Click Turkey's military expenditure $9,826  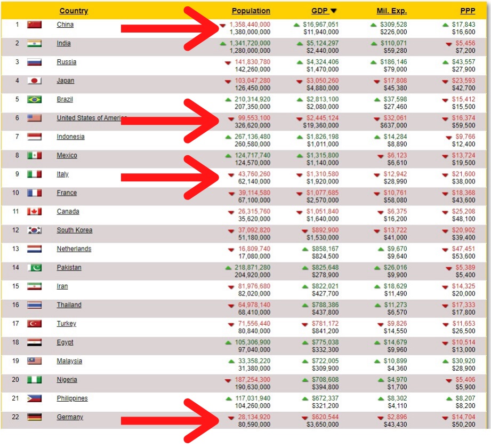point(397,324)
